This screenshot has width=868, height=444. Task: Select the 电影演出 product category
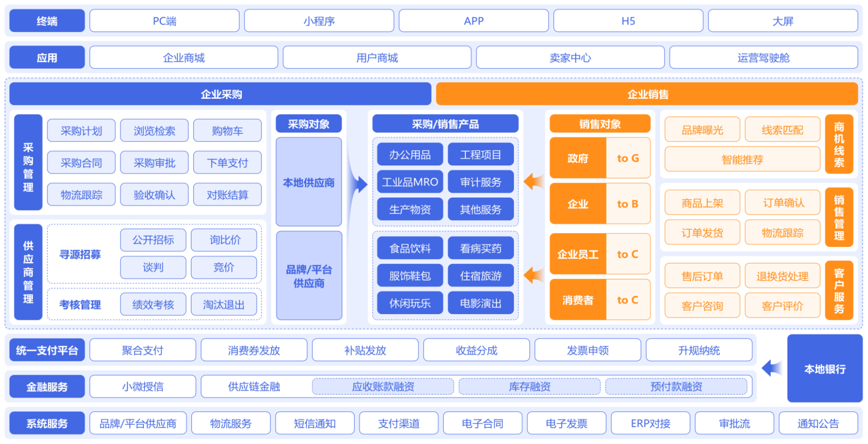480,304
